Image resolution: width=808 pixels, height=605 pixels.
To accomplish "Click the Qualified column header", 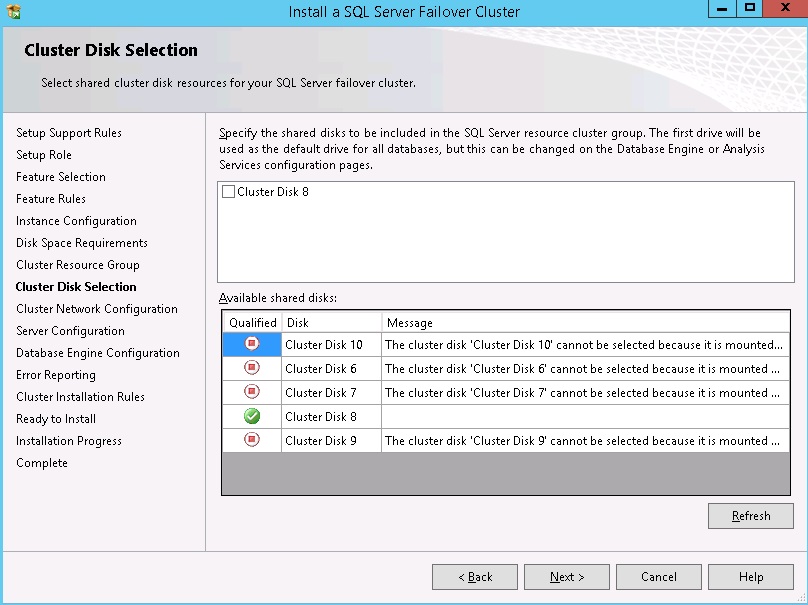I will (252, 323).
